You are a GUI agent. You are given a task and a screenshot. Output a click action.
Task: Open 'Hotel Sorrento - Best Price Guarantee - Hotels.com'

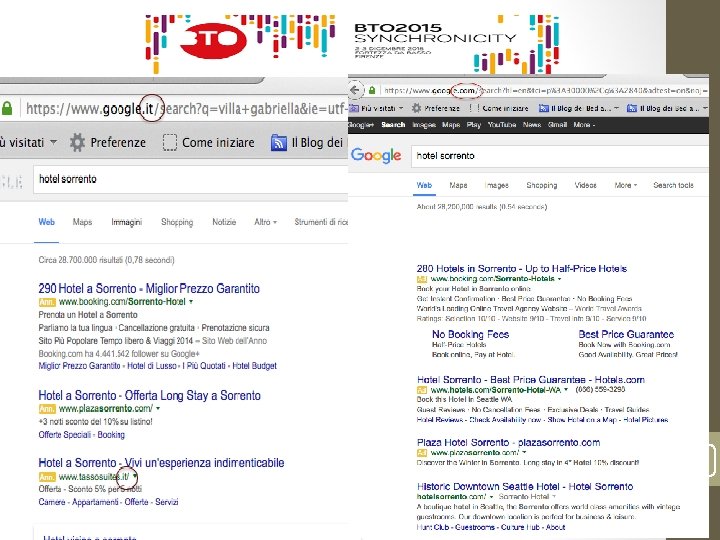point(531,380)
